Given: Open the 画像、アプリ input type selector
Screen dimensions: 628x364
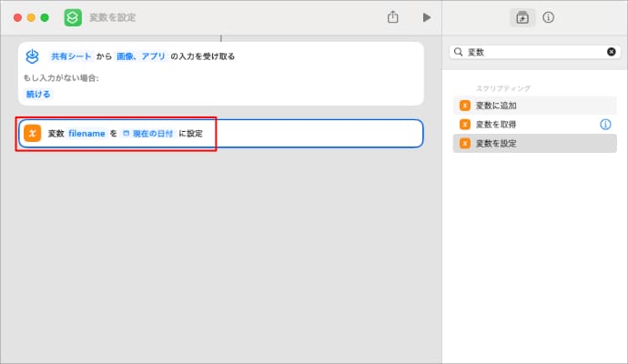Looking at the screenshot, I should [141, 56].
